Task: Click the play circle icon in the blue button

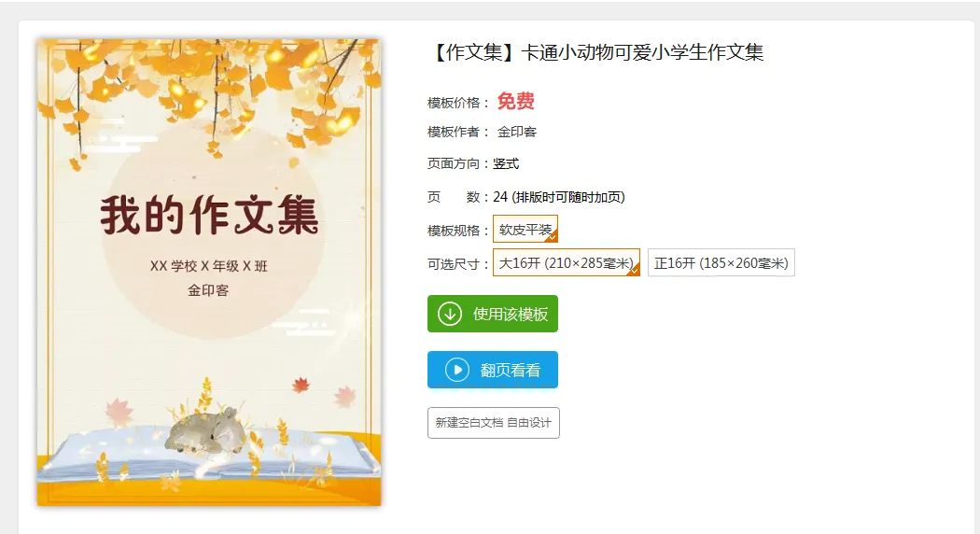Action: pyautogui.click(x=457, y=370)
